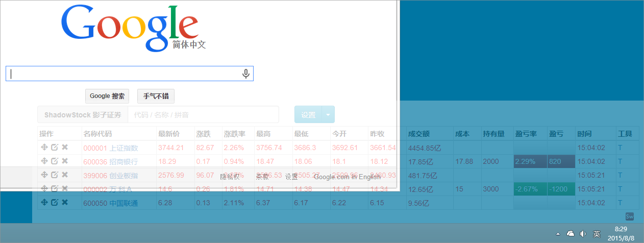Click the Google.com in English link
This screenshot has width=644, height=243.
(348, 177)
